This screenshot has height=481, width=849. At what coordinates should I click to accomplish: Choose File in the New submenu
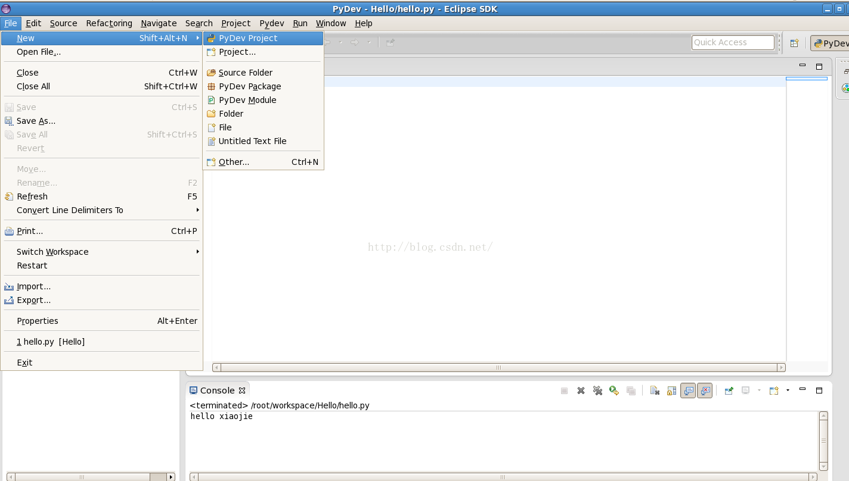(x=264, y=127)
